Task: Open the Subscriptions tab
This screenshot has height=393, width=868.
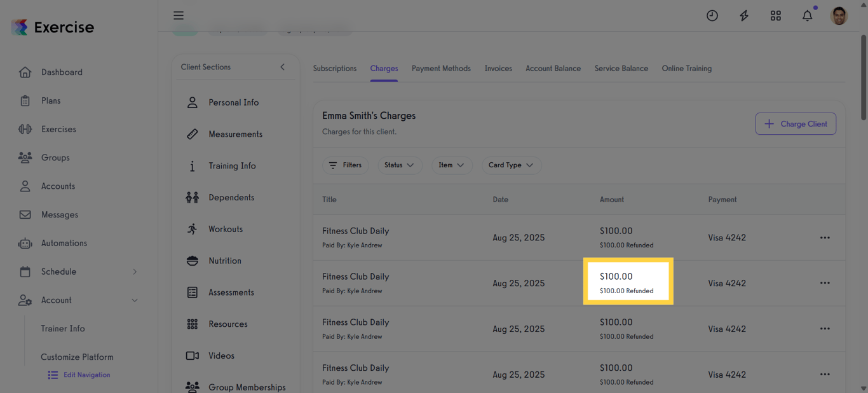Action: tap(335, 68)
